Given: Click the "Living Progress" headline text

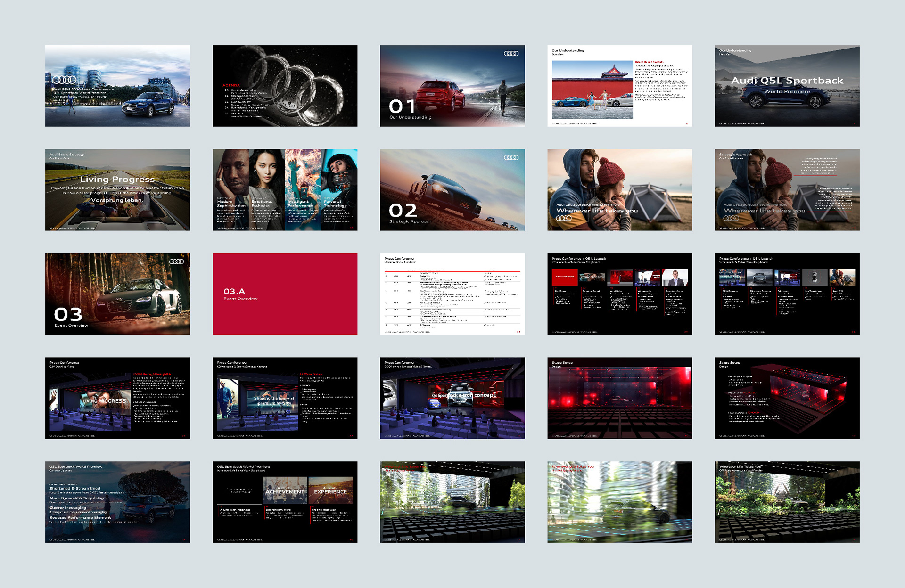Looking at the screenshot, I should point(117,179).
